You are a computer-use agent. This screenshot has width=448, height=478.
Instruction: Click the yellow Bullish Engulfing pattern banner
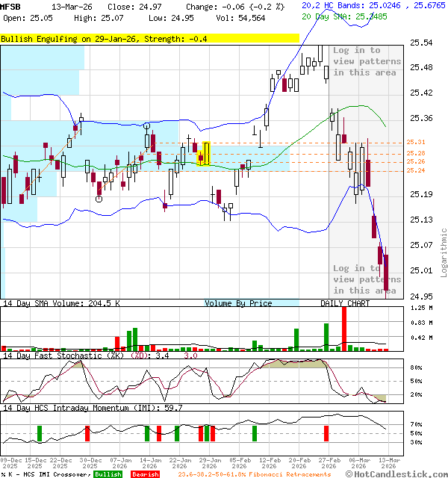pyautogui.click(x=149, y=38)
